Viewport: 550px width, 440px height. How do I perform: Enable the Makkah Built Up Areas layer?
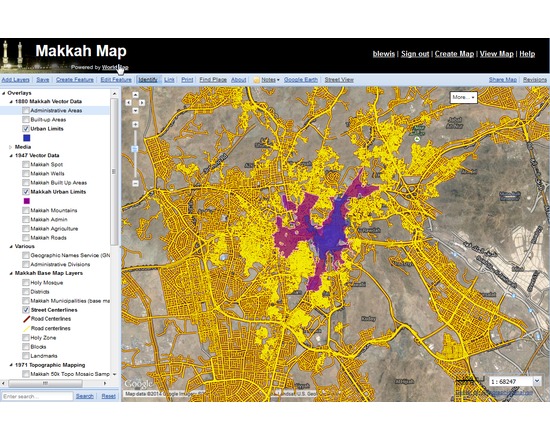click(26, 183)
